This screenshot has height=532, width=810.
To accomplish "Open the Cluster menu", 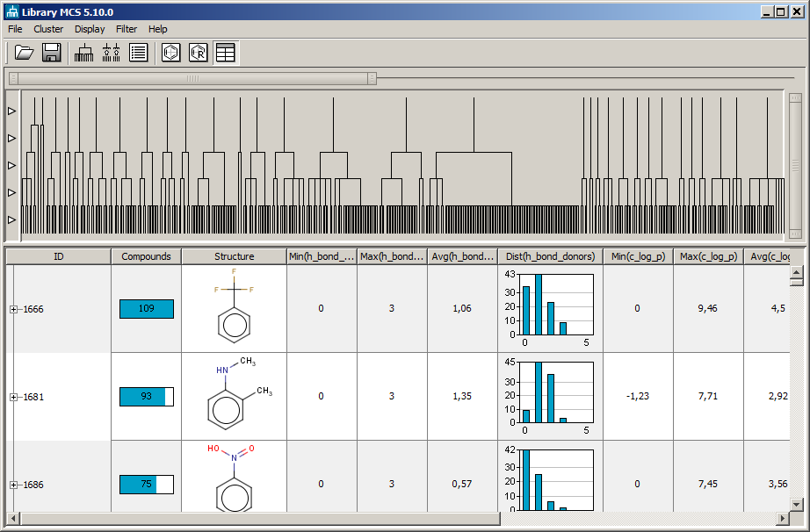I will [x=48, y=29].
